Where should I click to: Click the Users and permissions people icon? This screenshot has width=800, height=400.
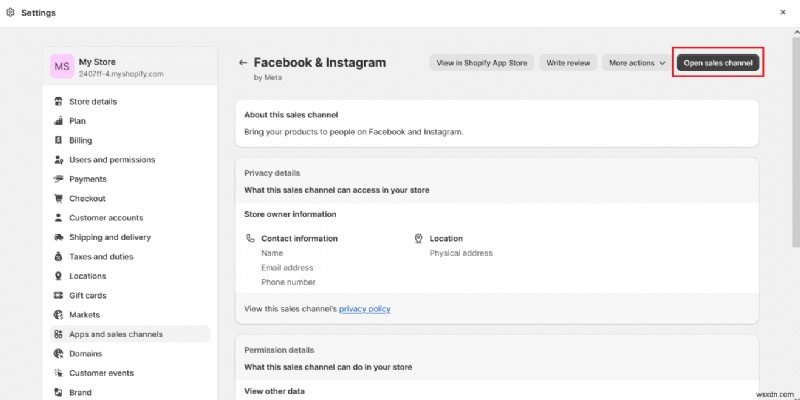tap(58, 160)
